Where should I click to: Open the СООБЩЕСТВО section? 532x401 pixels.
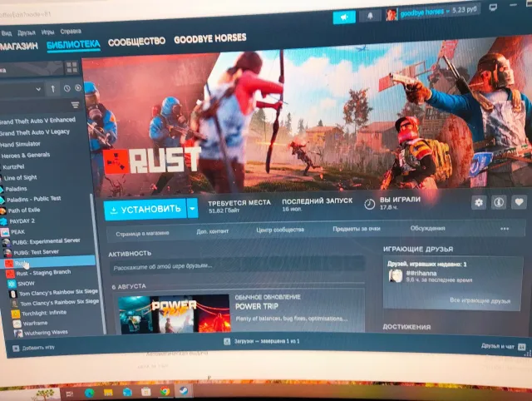click(136, 42)
